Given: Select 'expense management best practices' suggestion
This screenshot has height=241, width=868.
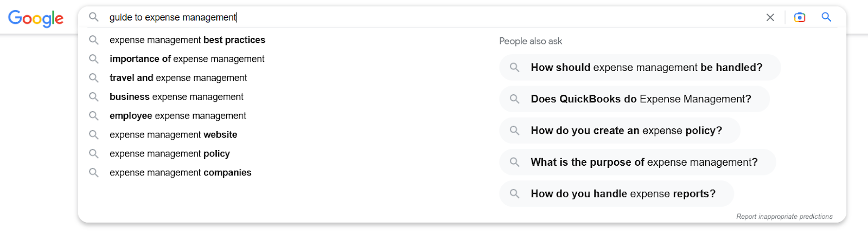Looking at the screenshot, I should (187, 40).
